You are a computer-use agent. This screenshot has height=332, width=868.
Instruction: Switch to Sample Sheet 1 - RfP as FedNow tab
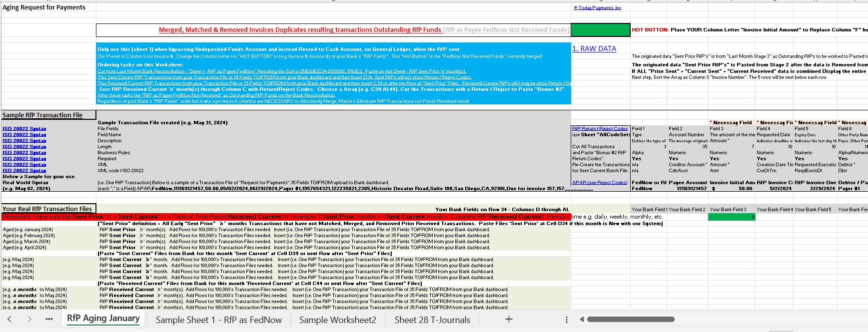219,320
